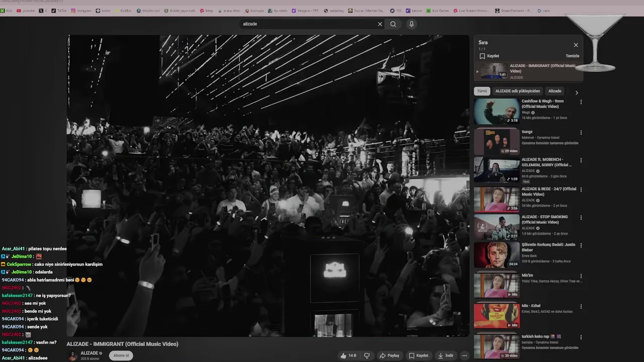Open ALIZADE channel avatar below video
The height and width of the screenshot is (362, 644).
tap(72, 355)
